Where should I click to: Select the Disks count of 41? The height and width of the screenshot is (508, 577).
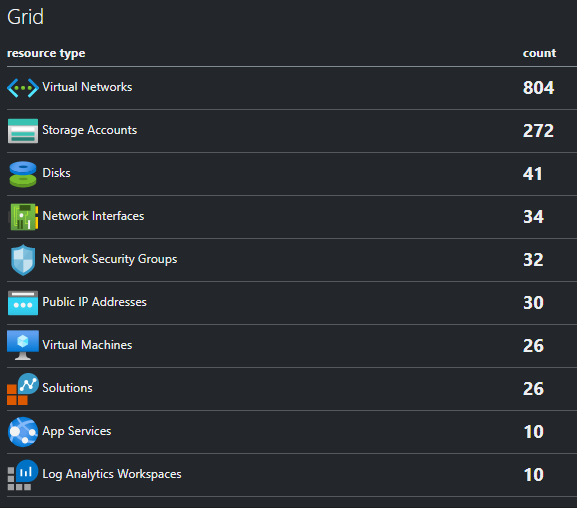click(x=532, y=174)
